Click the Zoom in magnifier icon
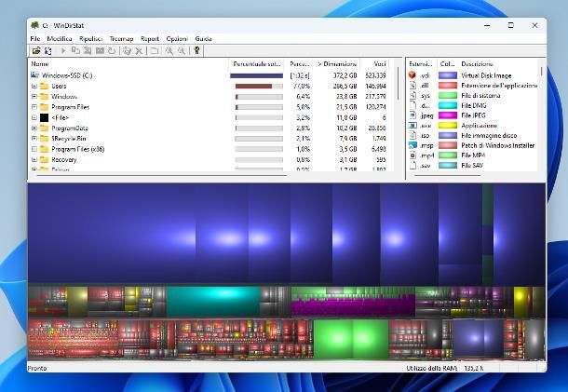Screen dimensions: 568x392 pos(169,50)
